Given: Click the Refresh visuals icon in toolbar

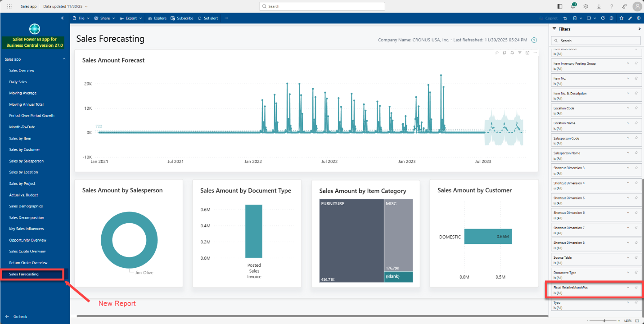Looking at the screenshot, I should coord(603,18).
